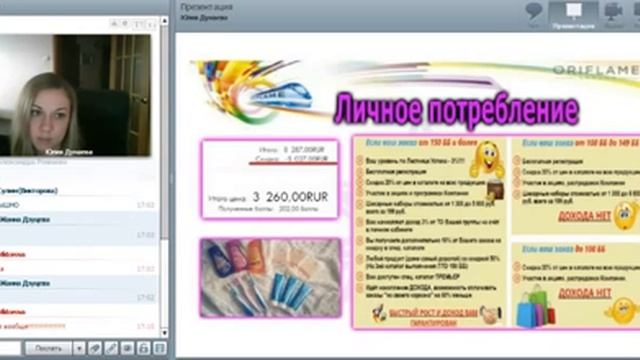Click the lock icon in chat toolbar
The width and height of the screenshot is (640, 360).
(x=144, y=349)
